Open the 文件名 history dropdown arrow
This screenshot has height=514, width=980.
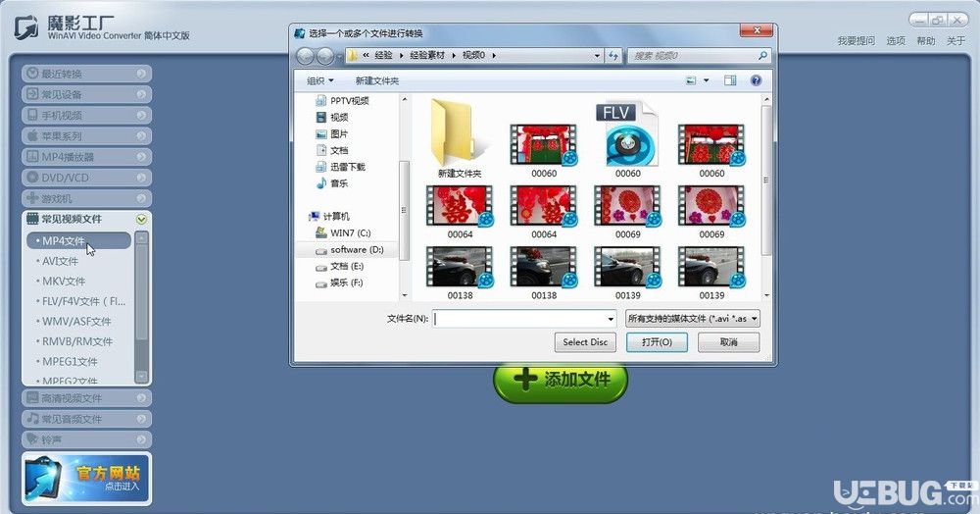611,319
